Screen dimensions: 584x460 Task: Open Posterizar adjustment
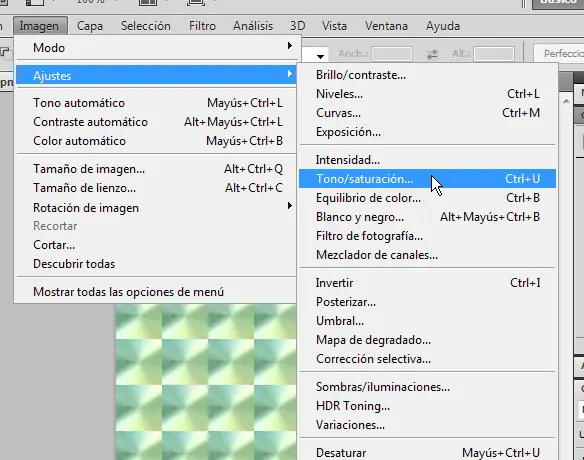[x=427, y=302]
